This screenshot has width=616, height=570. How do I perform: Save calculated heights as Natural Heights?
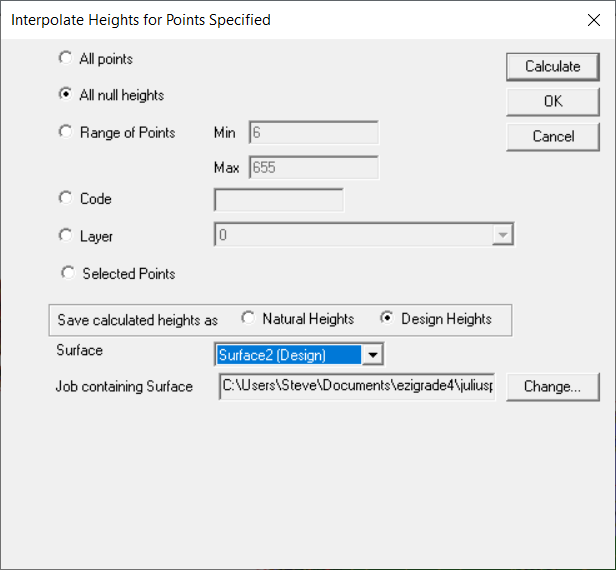click(248, 318)
